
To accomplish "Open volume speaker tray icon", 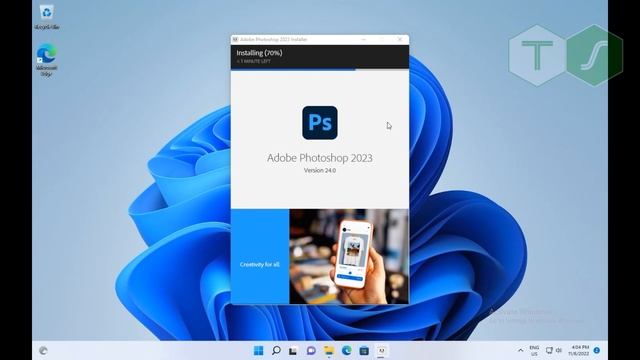I will (x=559, y=351).
